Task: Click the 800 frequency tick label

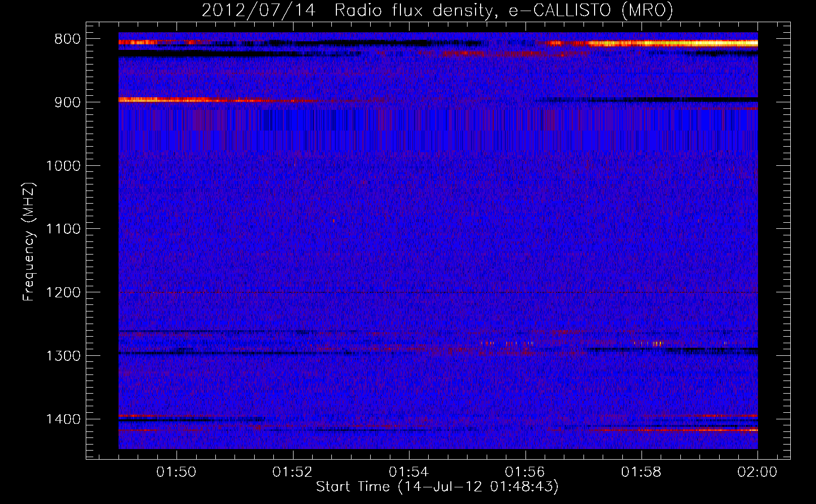Action: coord(67,39)
